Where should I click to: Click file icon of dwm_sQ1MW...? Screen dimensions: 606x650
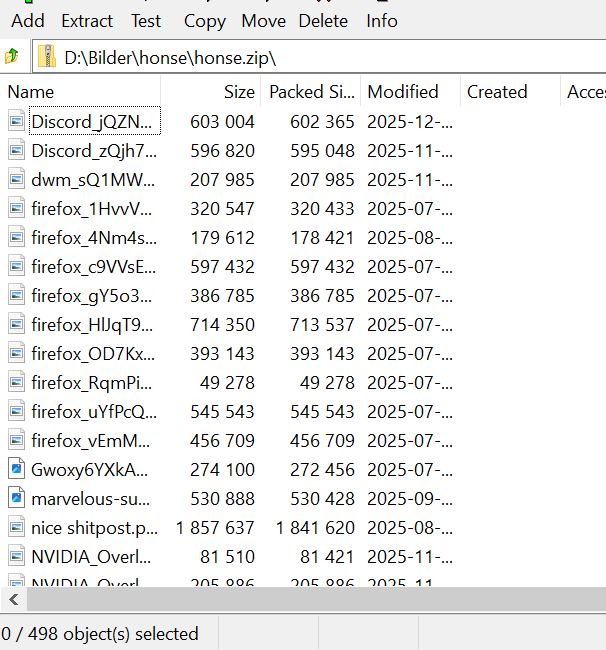point(17,179)
